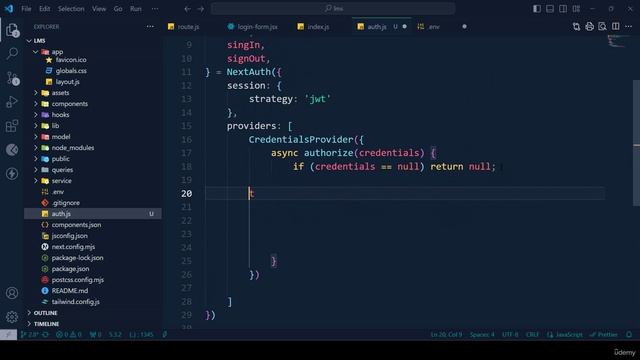640x360 pixels.
Task: Open the remote window status bar button
Action: (x=8, y=334)
